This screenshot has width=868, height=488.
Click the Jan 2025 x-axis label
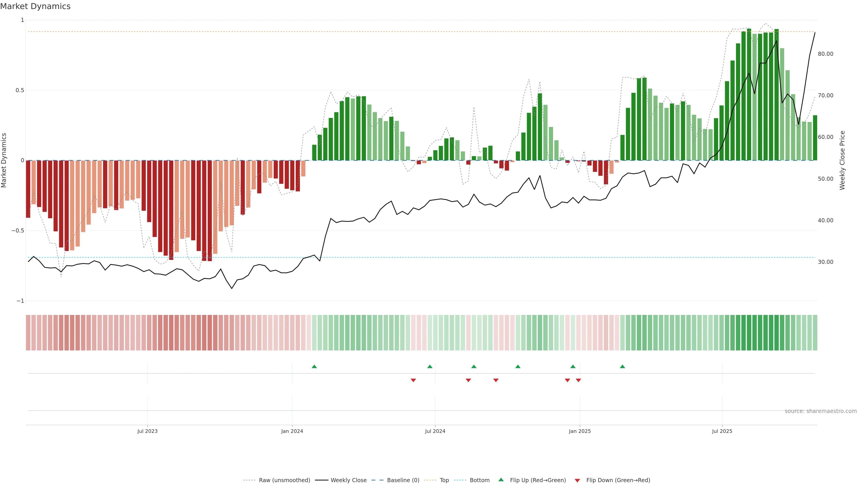point(580,431)
